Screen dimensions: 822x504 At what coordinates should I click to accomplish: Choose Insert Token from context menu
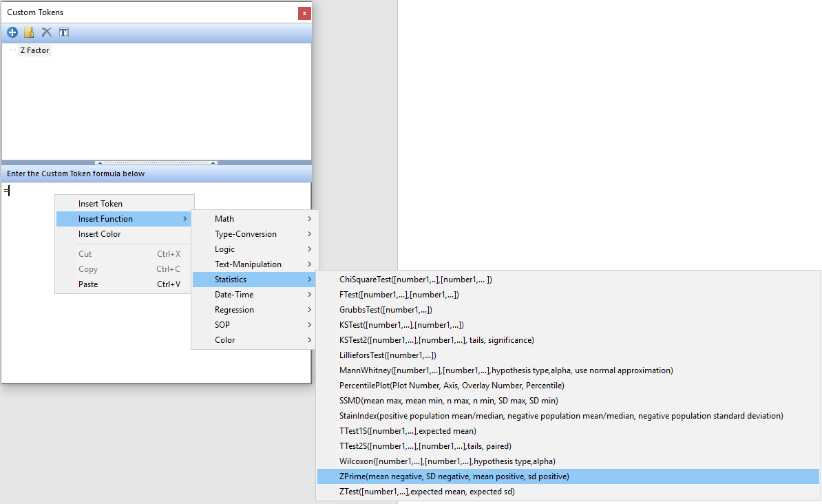(125, 204)
